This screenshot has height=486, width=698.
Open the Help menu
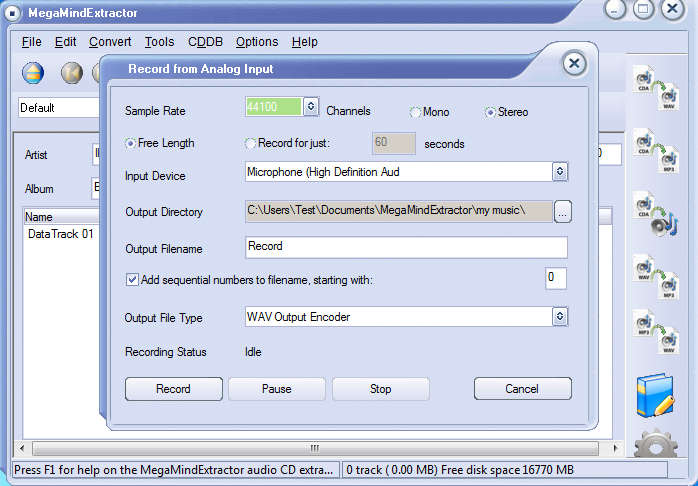click(x=305, y=42)
